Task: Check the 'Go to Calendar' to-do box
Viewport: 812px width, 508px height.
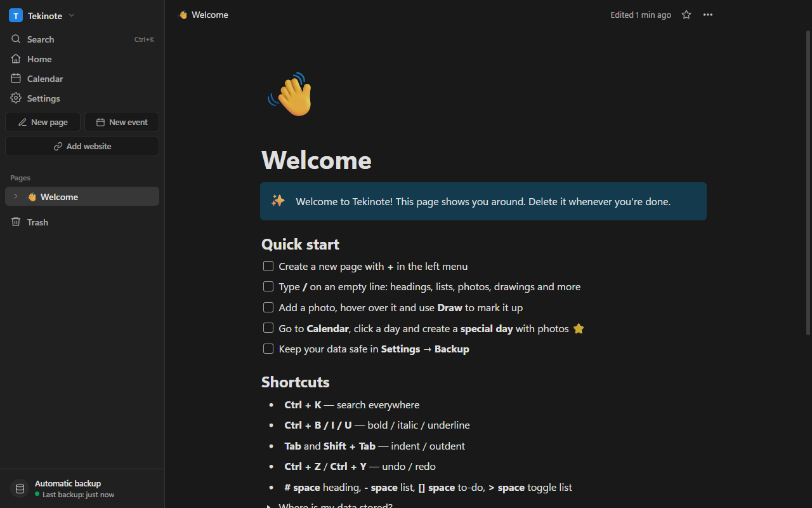Action: point(268,328)
